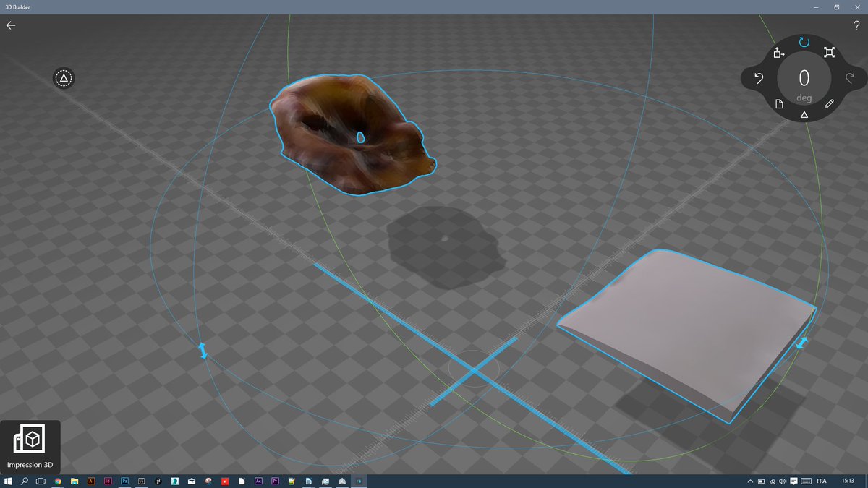Open the volume speaker icon
The width and height of the screenshot is (868, 488).
pos(783,481)
